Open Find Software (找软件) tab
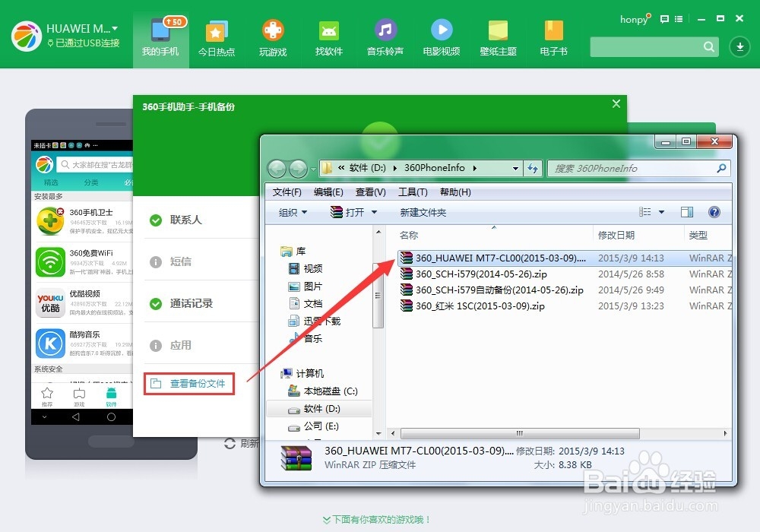Image resolution: width=760 pixels, height=532 pixels. coord(328,38)
